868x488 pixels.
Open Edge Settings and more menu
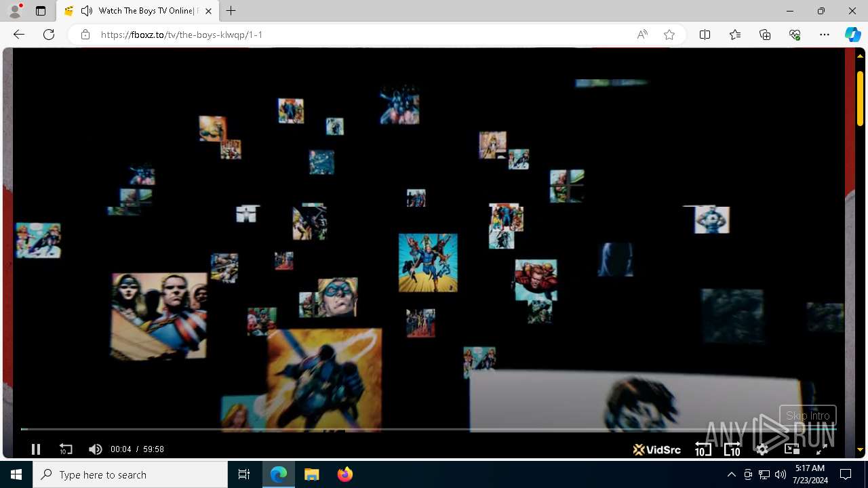pyautogui.click(x=825, y=35)
